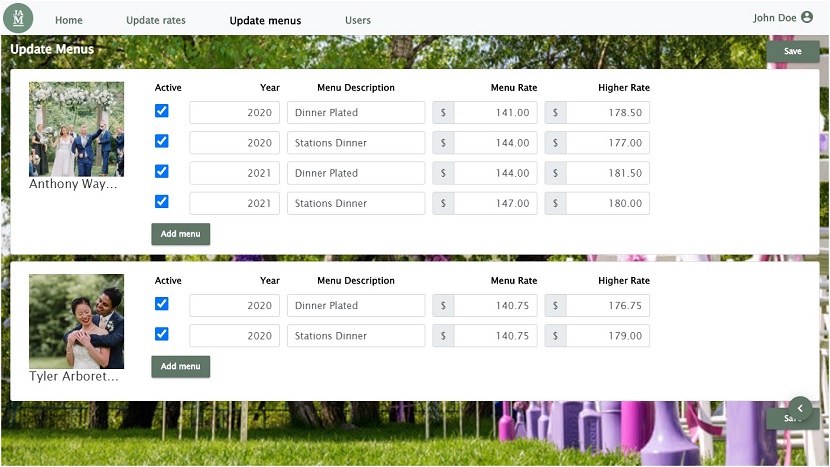The width and height of the screenshot is (830, 467).
Task: Click the JAM logo icon
Action: pos(18,19)
